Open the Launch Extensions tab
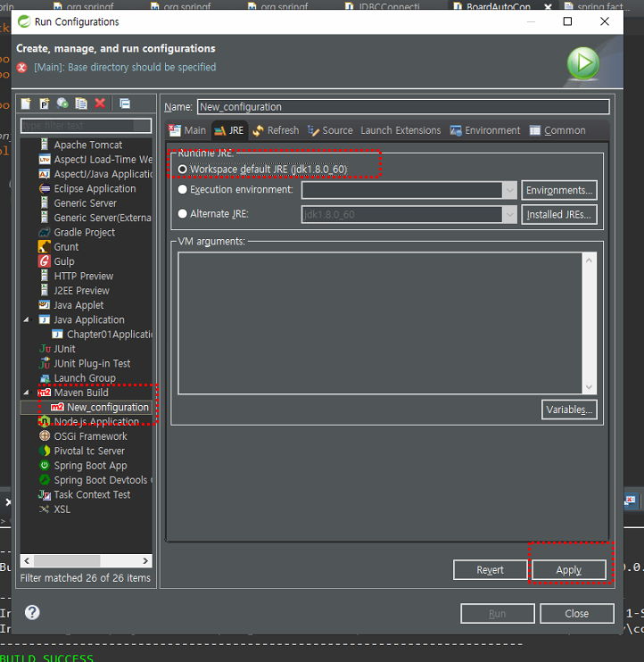 coord(400,130)
